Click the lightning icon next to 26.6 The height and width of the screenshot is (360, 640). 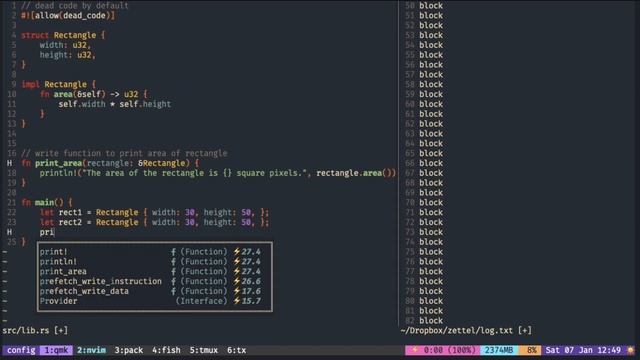[236, 281]
